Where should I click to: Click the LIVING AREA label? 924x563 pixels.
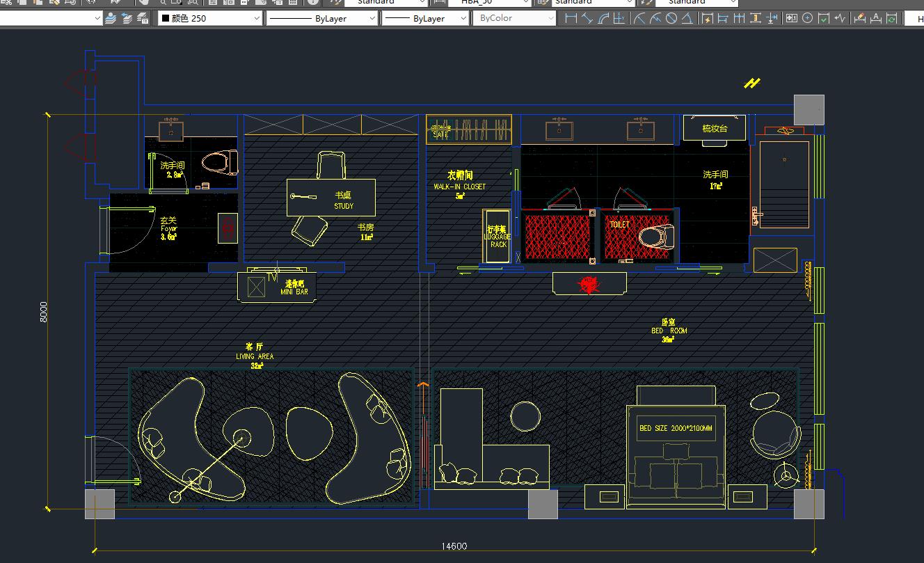coord(255,356)
